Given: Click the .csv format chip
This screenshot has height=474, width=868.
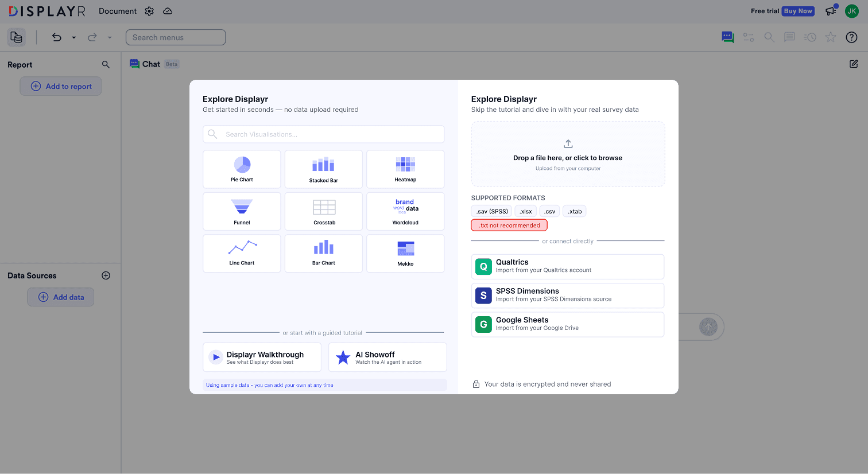Looking at the screenshot, I should tap(550, 211).
